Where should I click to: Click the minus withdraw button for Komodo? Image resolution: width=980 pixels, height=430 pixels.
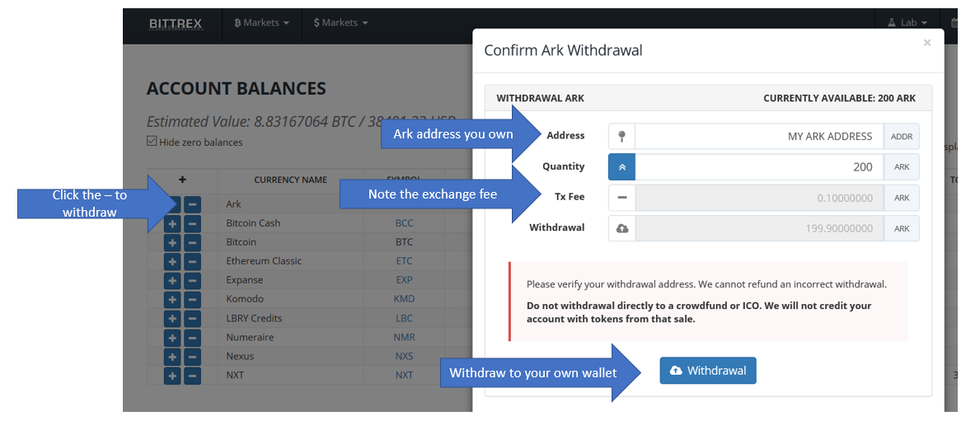[x=193, y=300]
